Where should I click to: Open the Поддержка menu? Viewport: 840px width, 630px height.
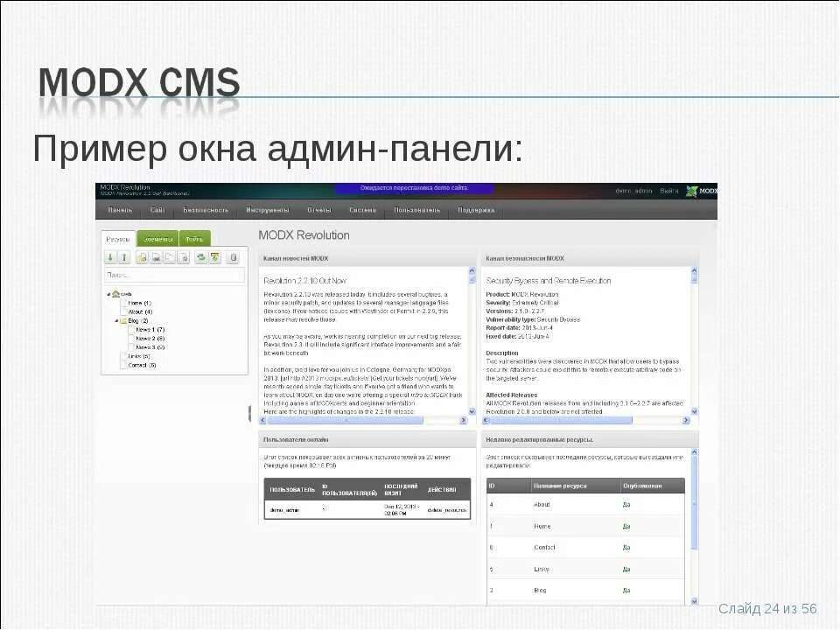point(476,210)
